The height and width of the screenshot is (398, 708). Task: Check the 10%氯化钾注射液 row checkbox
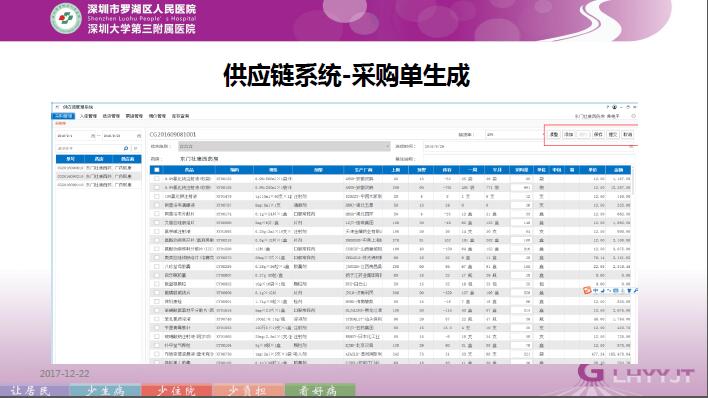pyautogui.click(x=157, y=197)
